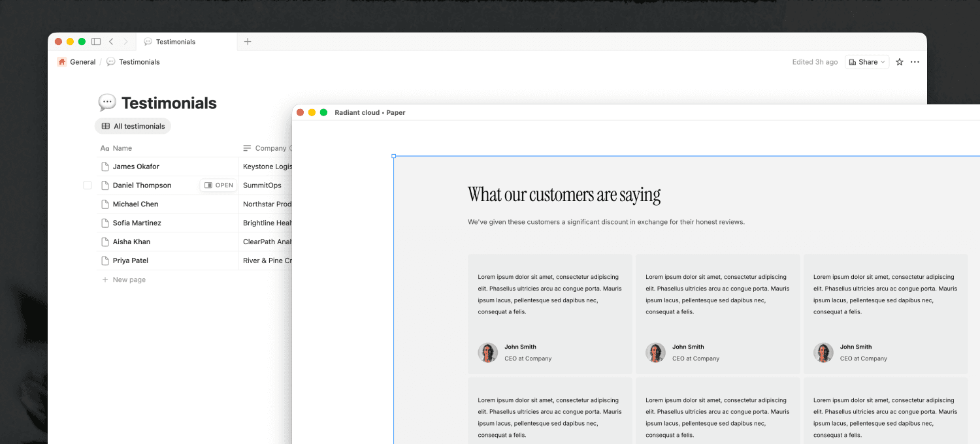The height and width of the screenshot is (444, 980).
Task: Click the Testimonials page title
Action: click(169, 103)
